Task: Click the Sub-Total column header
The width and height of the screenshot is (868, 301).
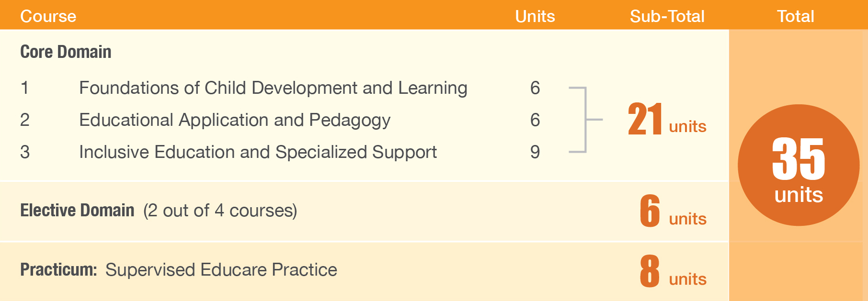Action: click(667, 16)
